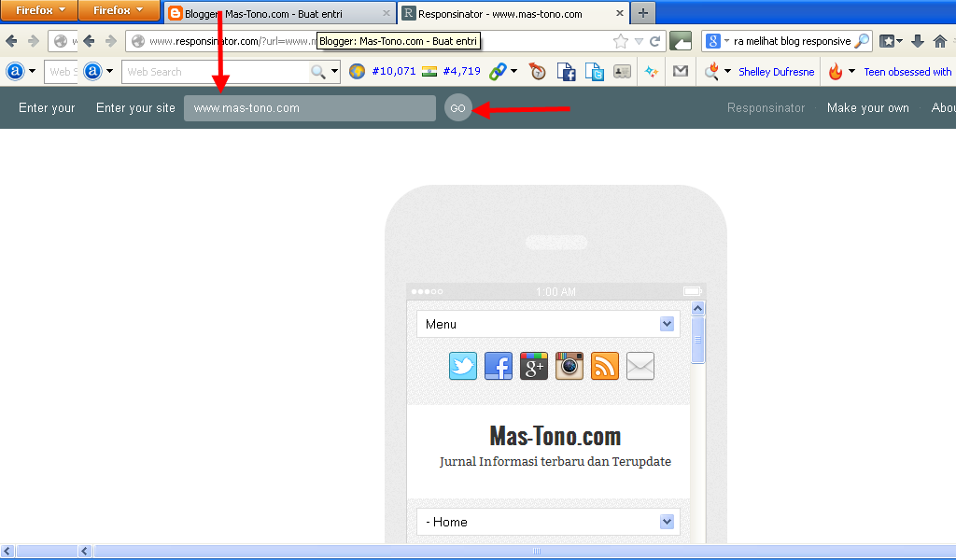Click the RSS feed icon in the phone preview
Viewport: 956px width, 560px height.
click(x=605, y=366)
